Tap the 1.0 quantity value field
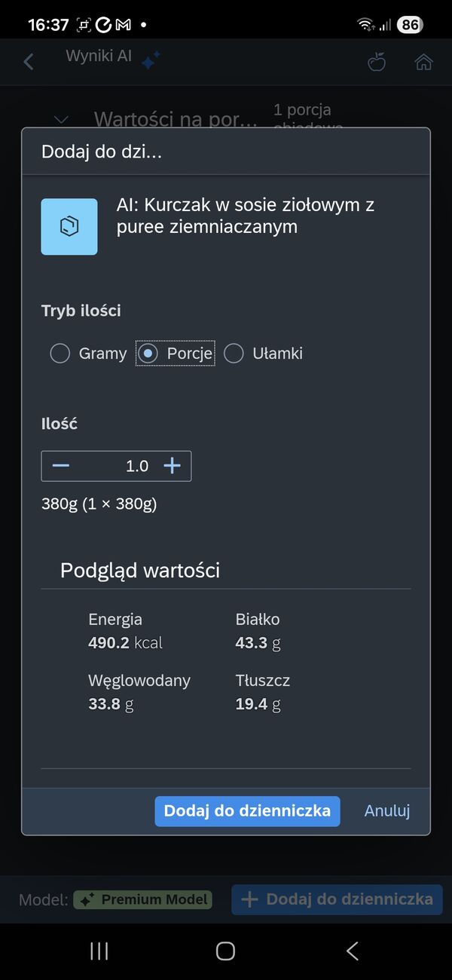 point(136,466)
